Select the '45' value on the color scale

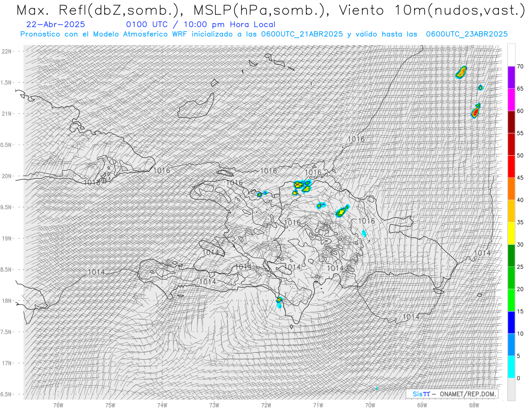pyautogui.click(x=520, y=178)
